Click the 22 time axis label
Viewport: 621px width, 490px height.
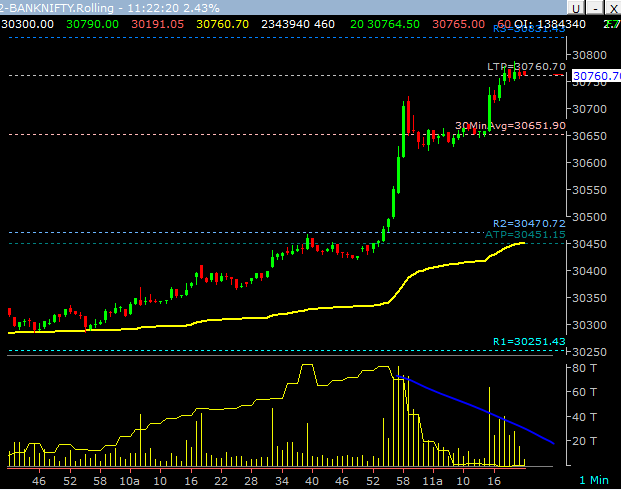[x=221, y=481]
